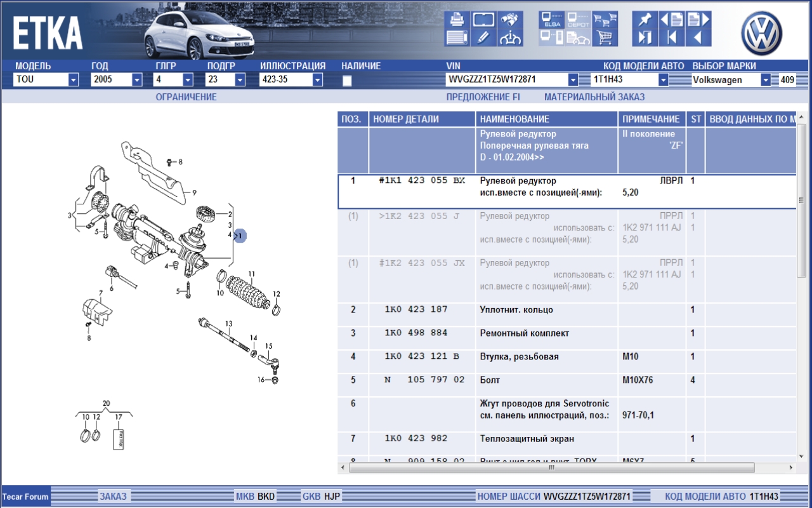Expand the КОД МОДЕЛИ АВТО dropdown 1T1H43

point(664,80)
